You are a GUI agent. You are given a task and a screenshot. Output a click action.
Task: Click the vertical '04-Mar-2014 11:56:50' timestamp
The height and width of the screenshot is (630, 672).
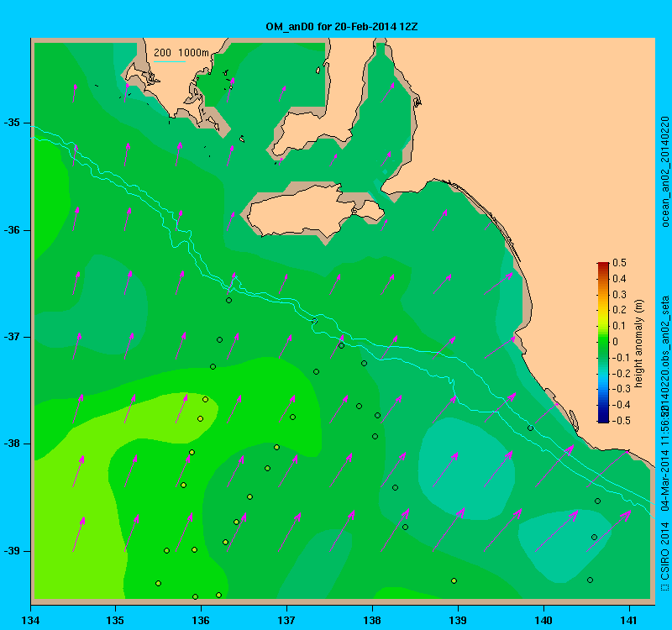tap(664, 457)
